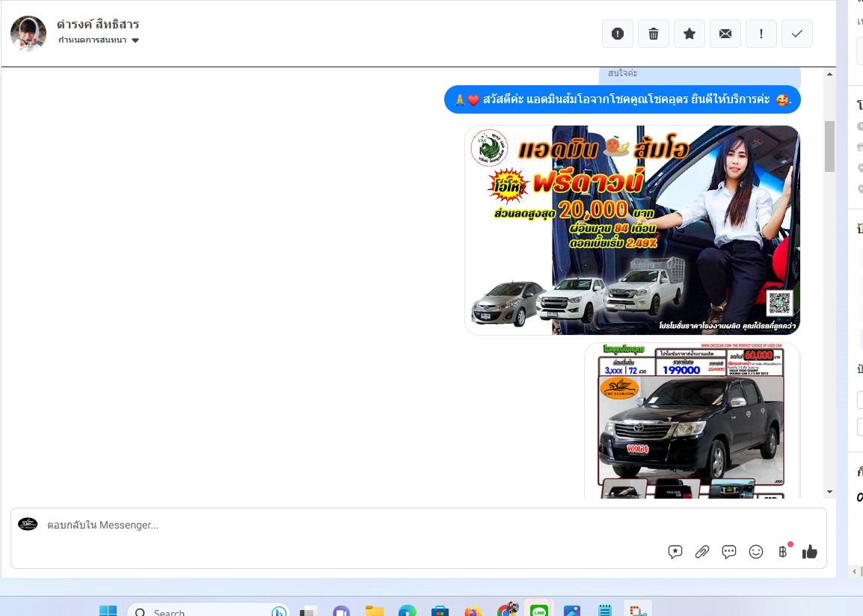Mark conversation done with checkmark icon
Screen dimensions: 863x616
796,34
